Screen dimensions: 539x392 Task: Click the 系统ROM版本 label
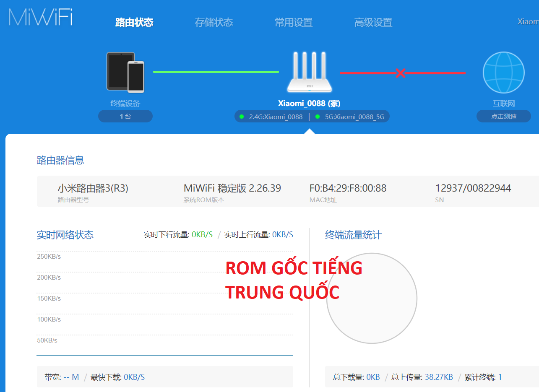click(204, 200)
